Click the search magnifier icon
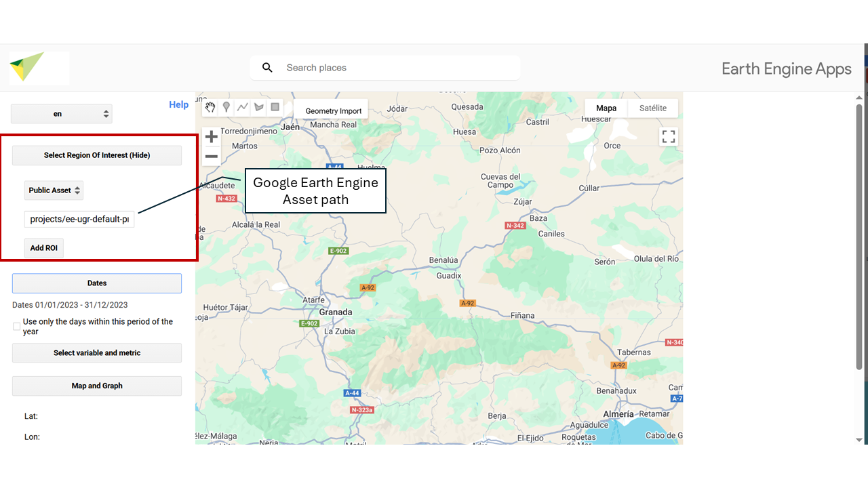 click(267, 68)
